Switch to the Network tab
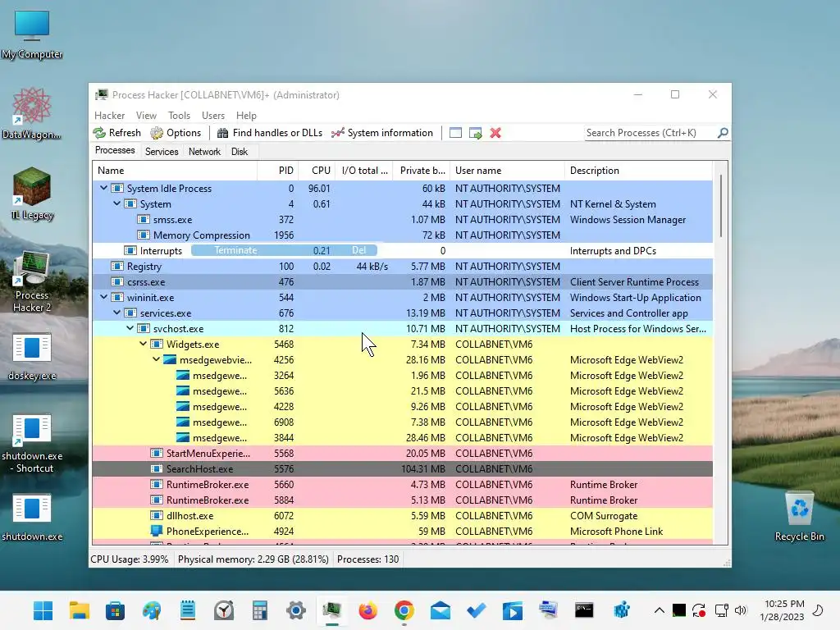The height and width of the screenshot is (630, 840). 204,152
